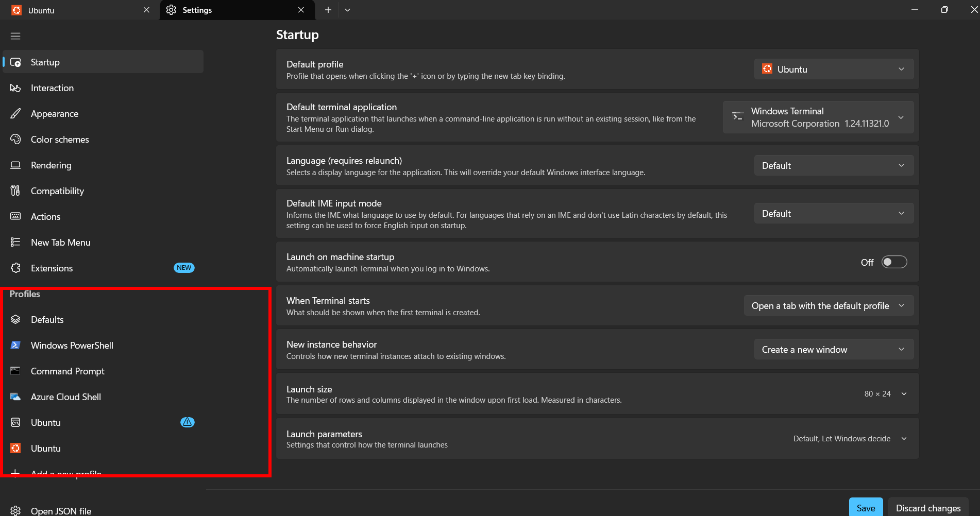Image resolution: width=980 pixels, height=516 pixels.
Task: Open the Appearance settings page
Action: click(103, 114)
